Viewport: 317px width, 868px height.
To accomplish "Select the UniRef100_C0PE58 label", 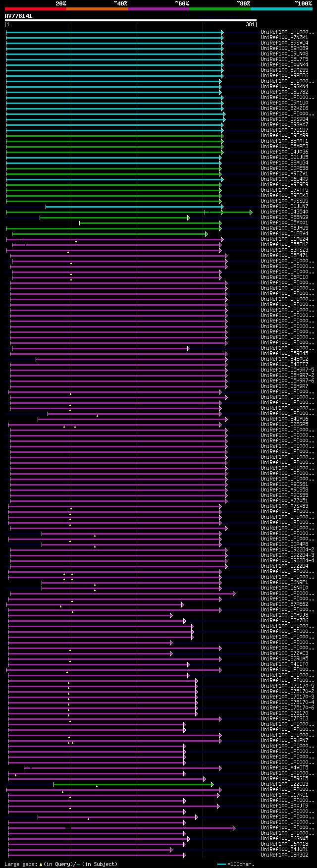I will [284, 168].
